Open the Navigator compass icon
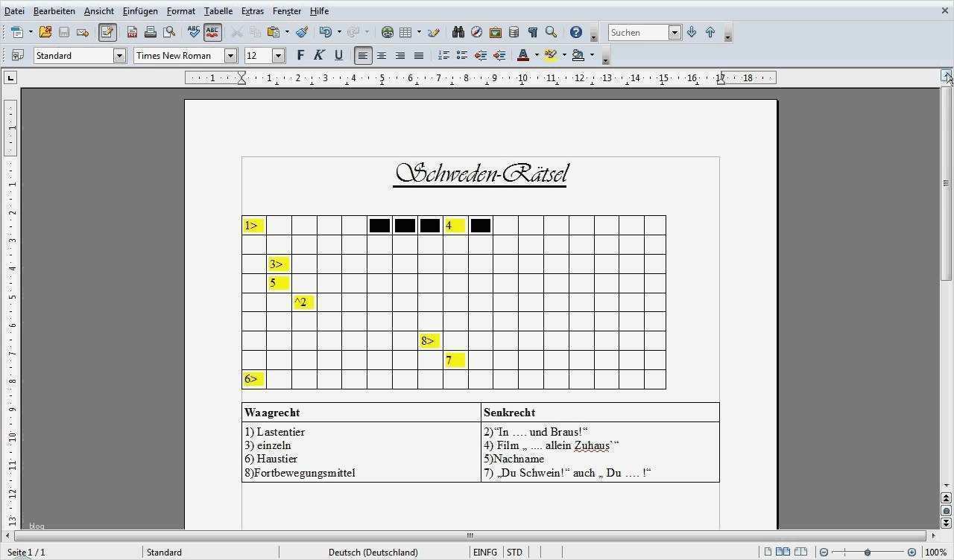This screenshot has width=954, height=560. (x=477, y=32)
